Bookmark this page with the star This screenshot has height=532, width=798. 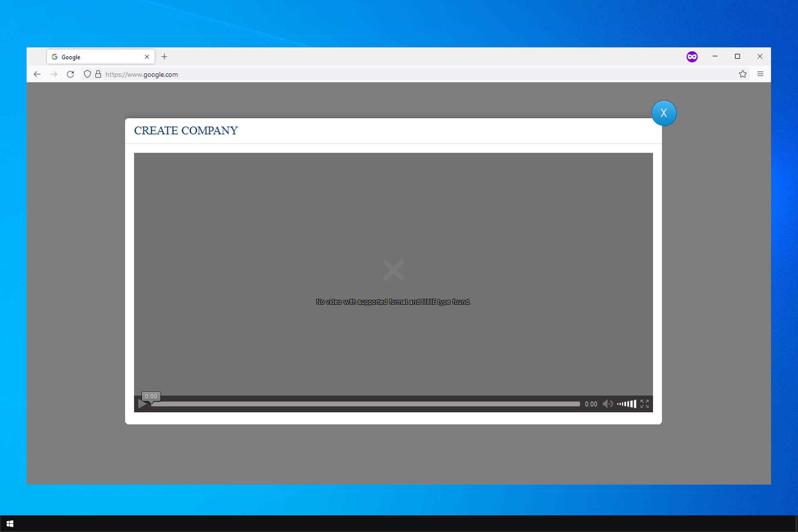(x=743, y=74)
